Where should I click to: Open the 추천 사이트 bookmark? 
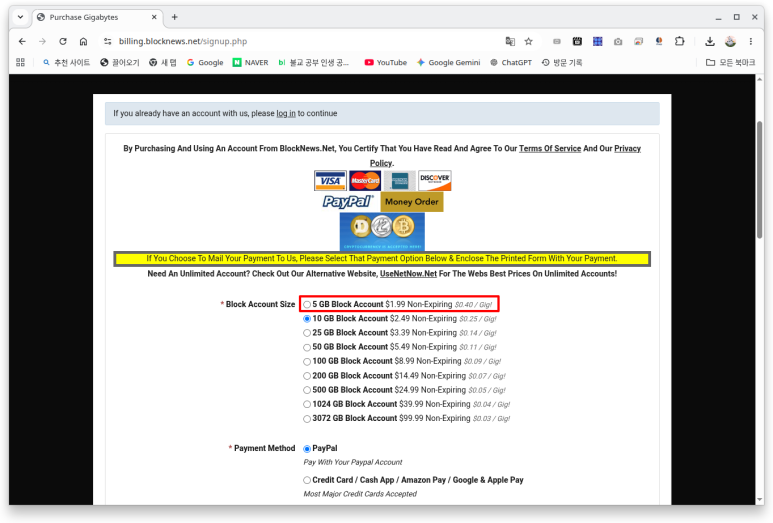(66, 63)
